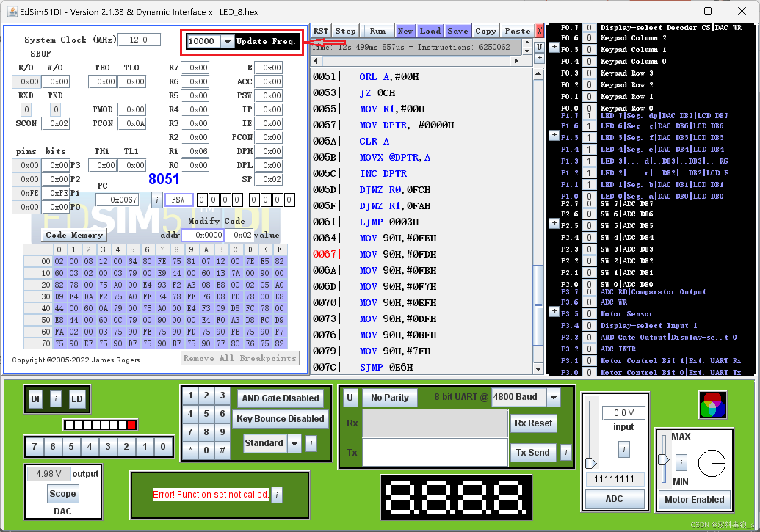This screenshot has width=760, height=532.
Task: Click Remove All Breakpoints button
Action: tap(240, 358)
